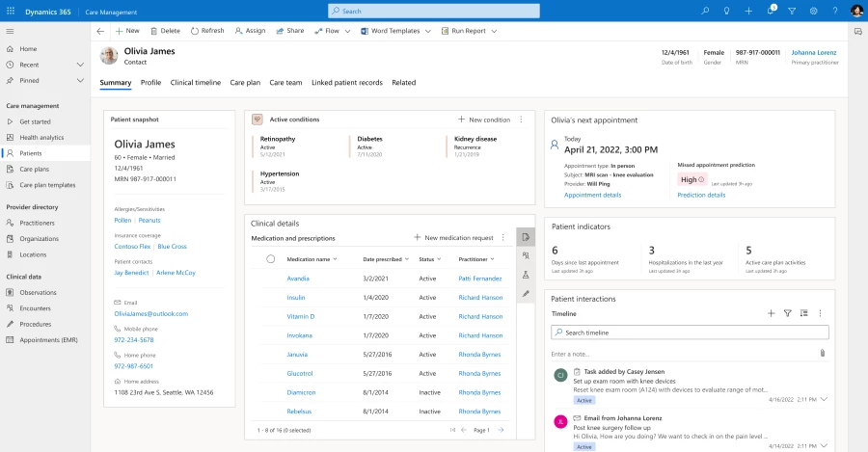
Task: Switch to the Clinical timeline tab
Action: (195, 83)
